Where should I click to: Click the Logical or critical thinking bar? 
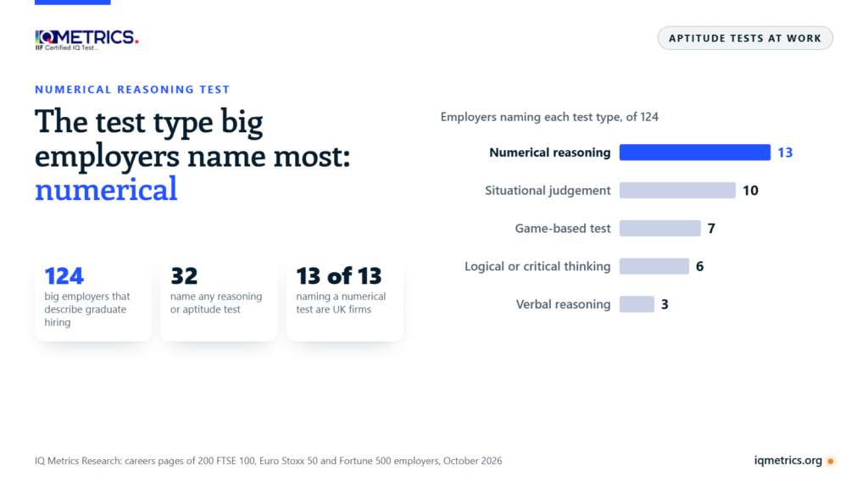click(654, 266)
